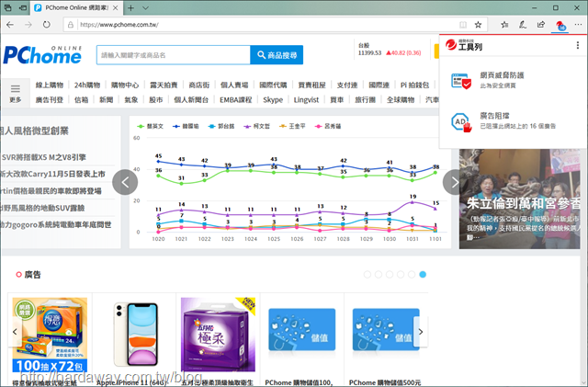Click the add notes pen icon
Viewport: 588px width, 387px height.
tap(523, 25)
